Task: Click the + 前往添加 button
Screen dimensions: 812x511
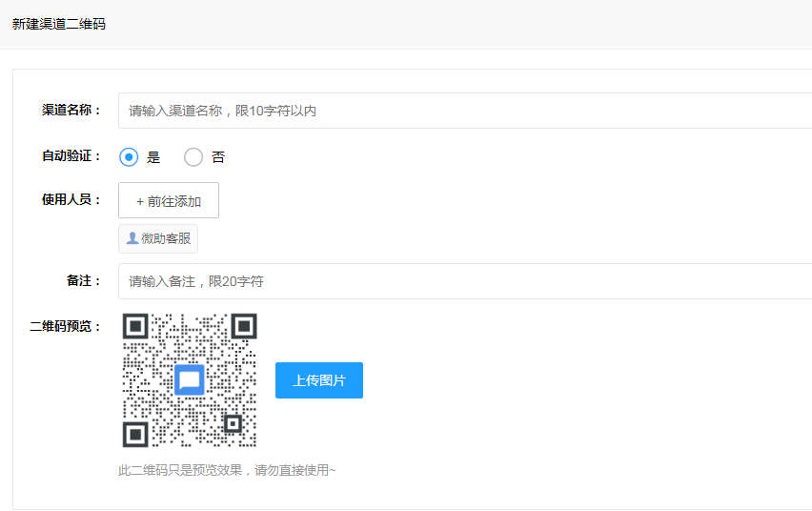Action: pyautogui.click(x=169, y=200)
